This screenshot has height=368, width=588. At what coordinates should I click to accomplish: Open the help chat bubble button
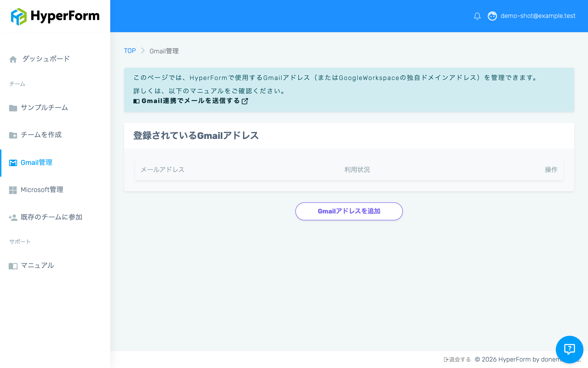pos(569,350)
